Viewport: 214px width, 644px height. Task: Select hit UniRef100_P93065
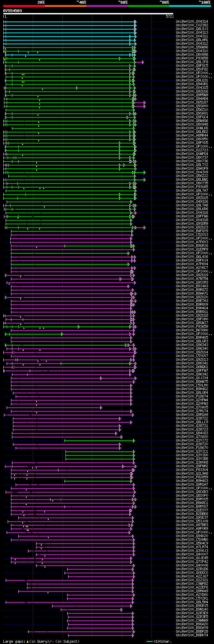192,187
